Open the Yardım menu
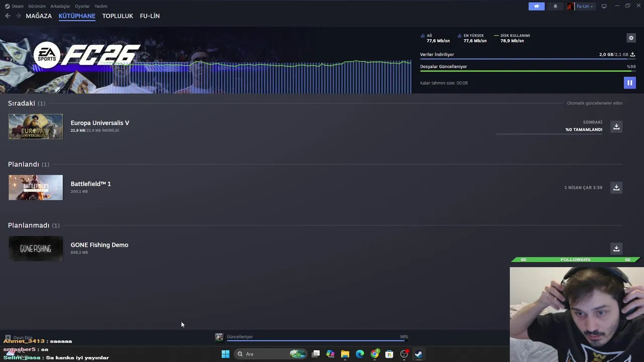This screenshot has width=644, height=362. (x=101, y=6)
